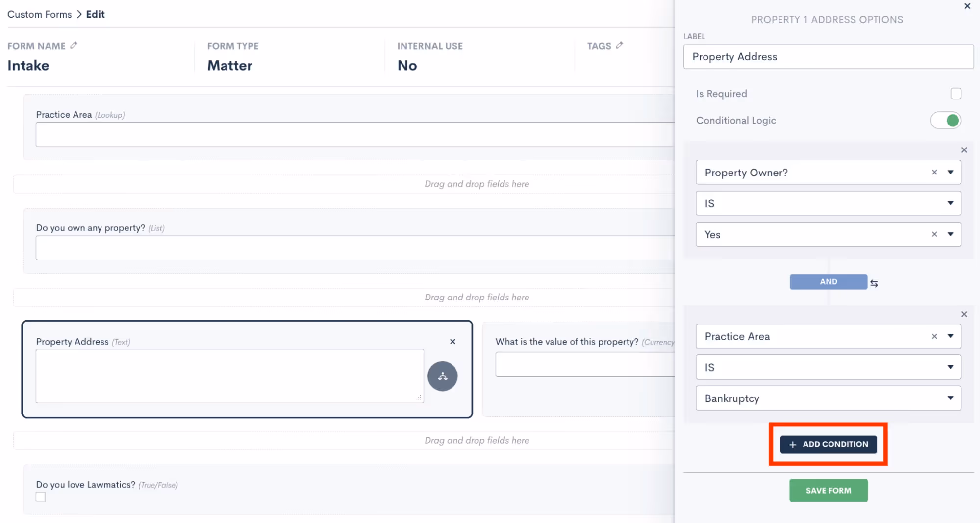The width and height of the screenshot is (980, 523).
Task: Click the Do you own any property field
Action: point(355,248)
